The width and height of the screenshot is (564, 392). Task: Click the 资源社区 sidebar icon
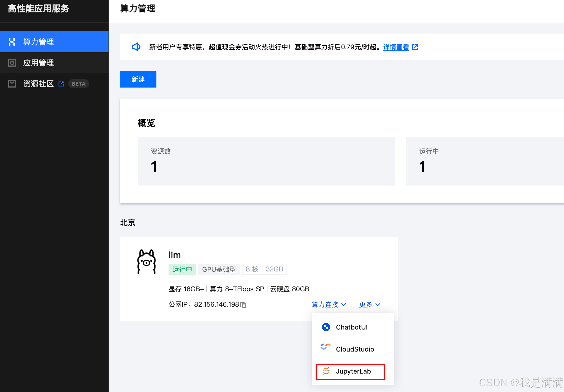coord(12,84)
